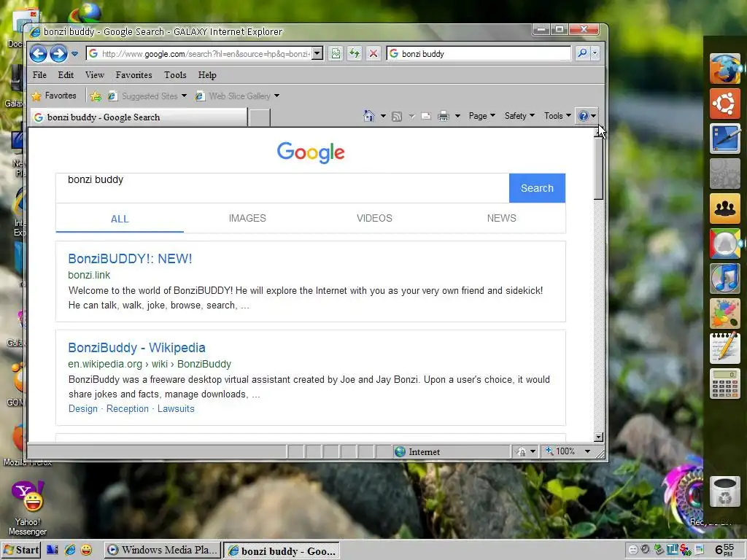Launch Internet Explorer from quick launch
This screenshot has height=560, width=747.
69,550
